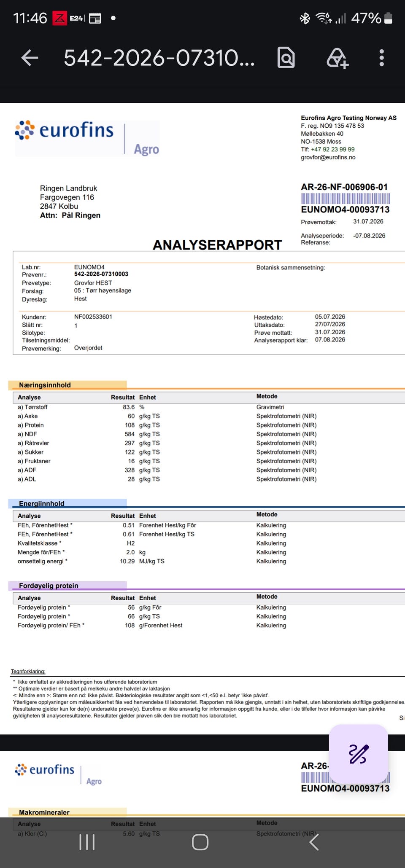Open the calendar notification icon in status bar
This screenshot has height=868, width=405.
click(95, 18)
